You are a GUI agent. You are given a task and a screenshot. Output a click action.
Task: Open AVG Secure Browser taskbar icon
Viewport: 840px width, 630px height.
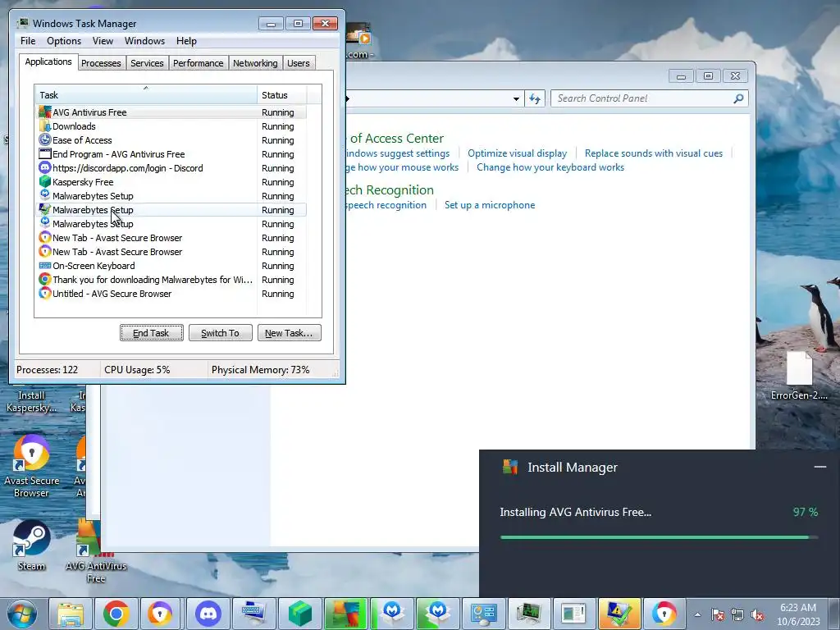[664, 614]
